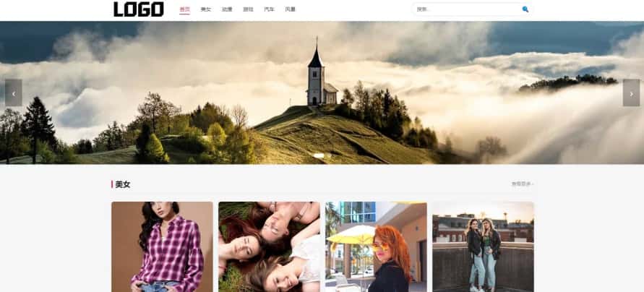Viewport: 644px width, 292px height.
Task: Open the 首页 home tab
Action: (x=184, y=9)
